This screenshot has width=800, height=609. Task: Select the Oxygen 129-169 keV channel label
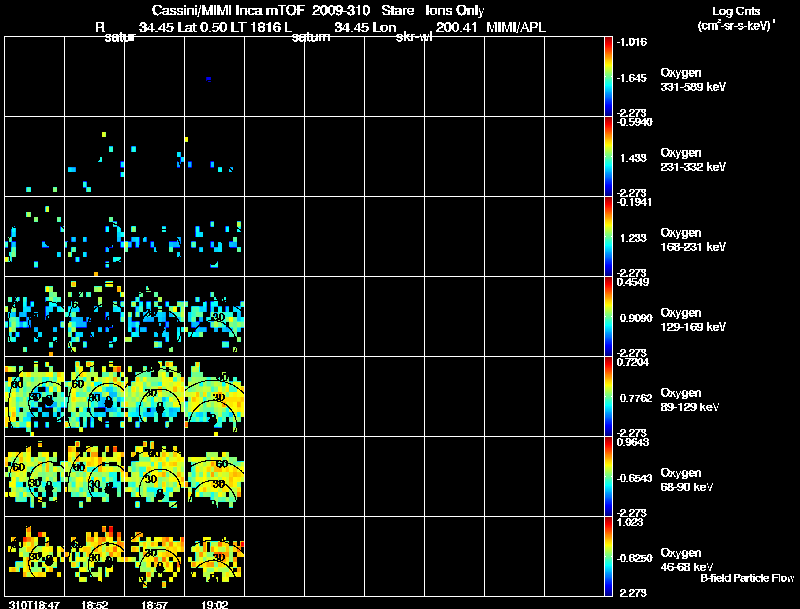pyautogui.click(x=693, y=320)
